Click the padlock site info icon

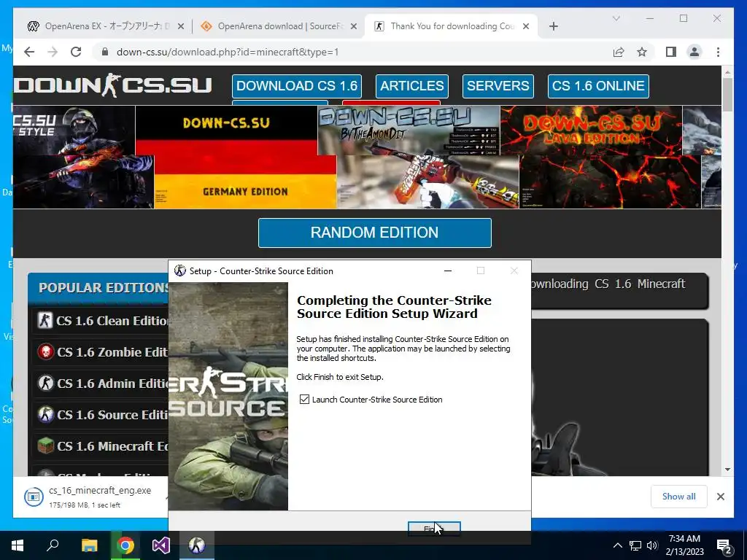105,52
